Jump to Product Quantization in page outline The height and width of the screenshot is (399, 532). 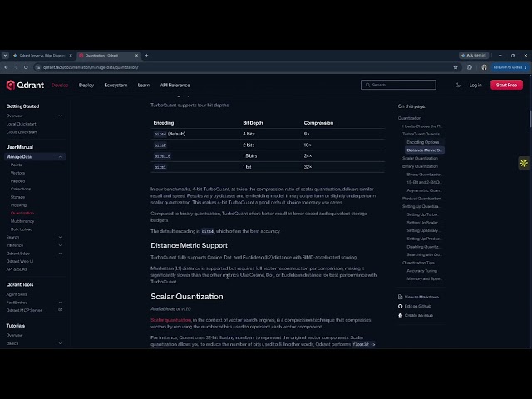[x=421, y=199]
